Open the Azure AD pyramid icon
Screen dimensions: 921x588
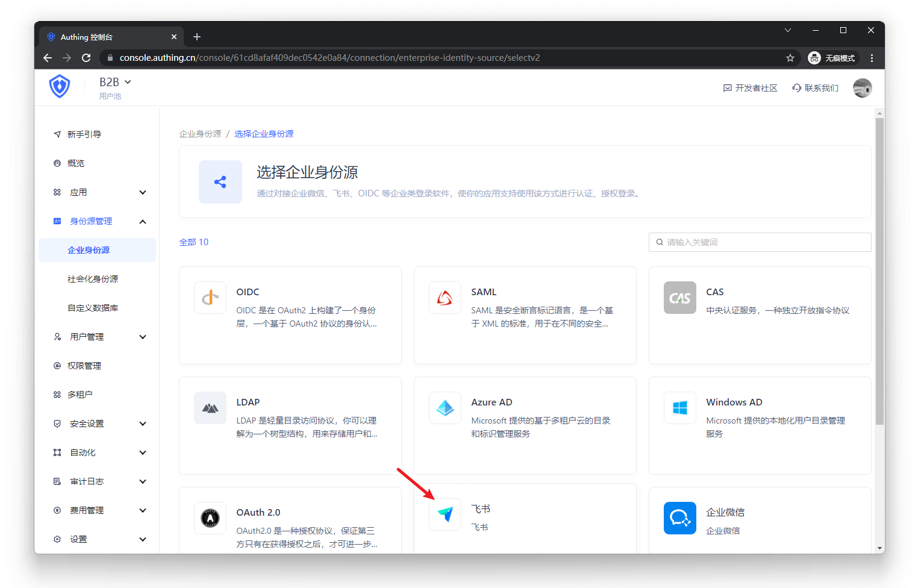(x=445, y=408)
